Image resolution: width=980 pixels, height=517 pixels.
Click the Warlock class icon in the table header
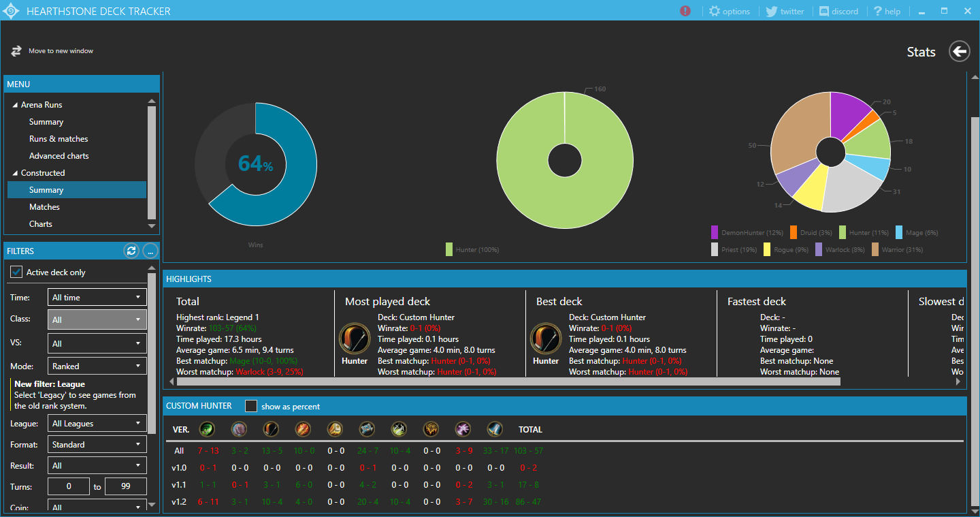[463, 429]
